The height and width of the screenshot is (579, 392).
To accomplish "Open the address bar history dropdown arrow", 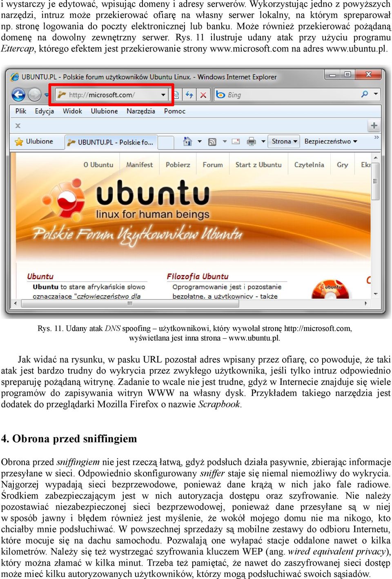I will tap(163, 95).
